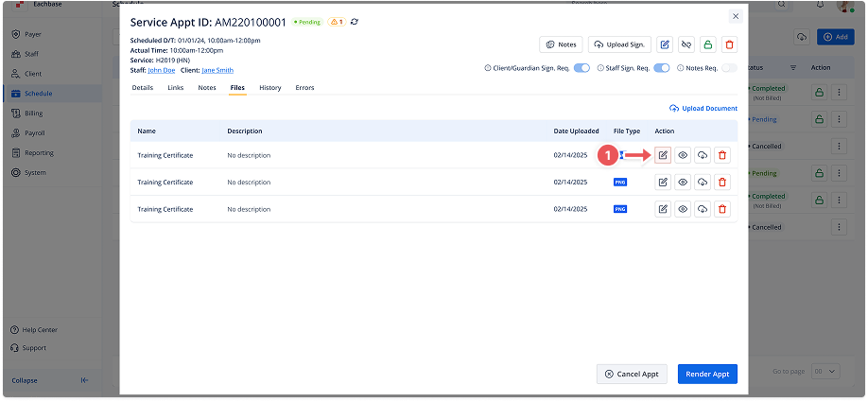Viewport: 868px width, 402px height.
Task: Open the Help Center link
Action: 34,330
